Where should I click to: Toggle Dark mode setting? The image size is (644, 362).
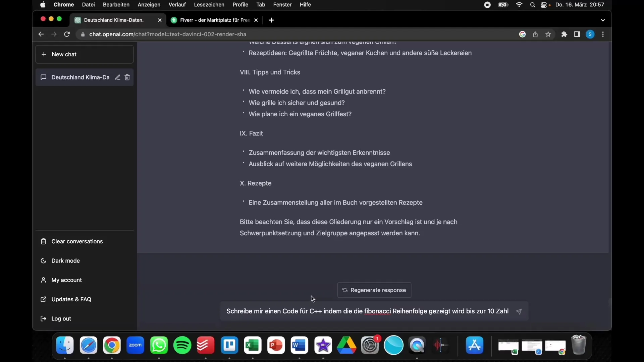(x=65, y=260)
